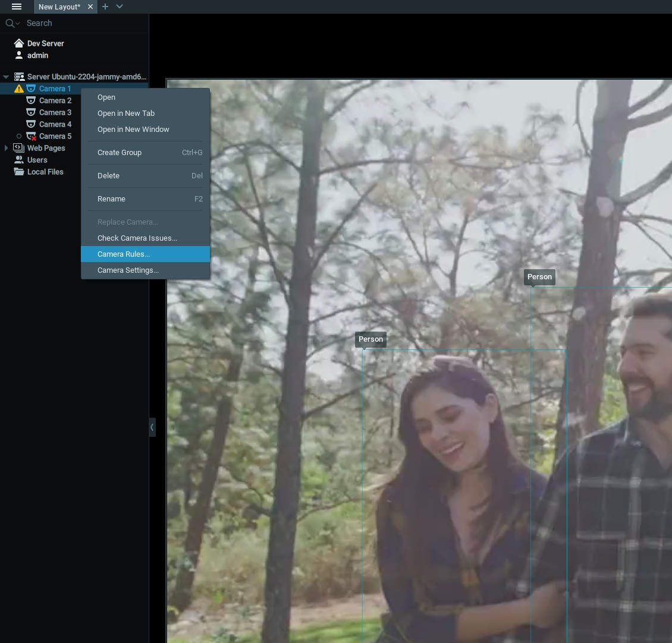Collapse the resource panel side handle

(152, 427)
